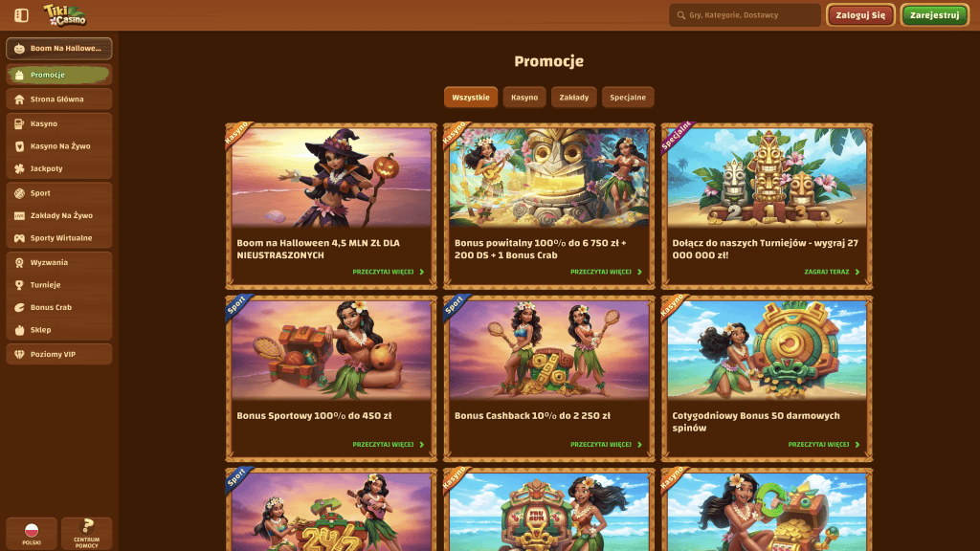Click the Zarejestruj button
The image size is (980, 551).
[934, 15]
